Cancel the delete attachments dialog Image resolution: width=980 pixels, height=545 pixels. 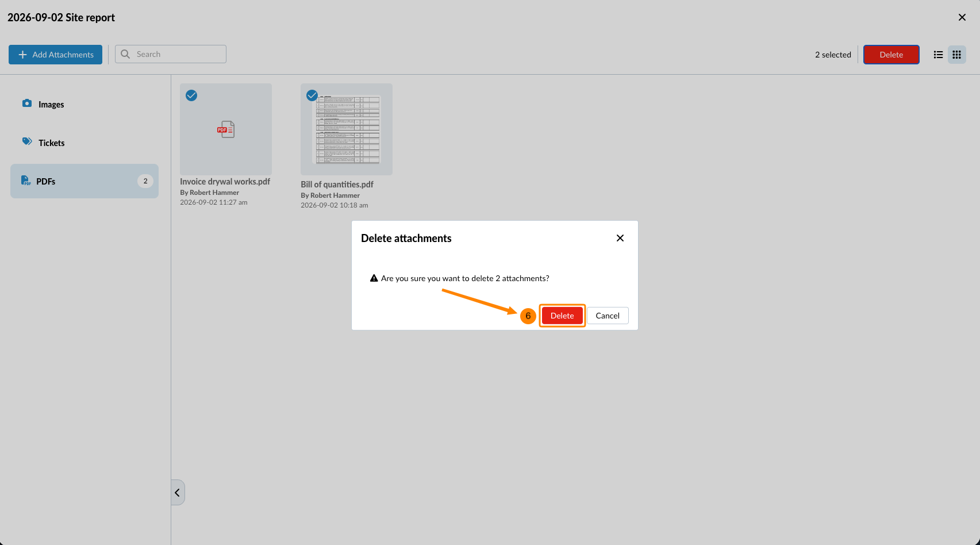tap(608, 316)
